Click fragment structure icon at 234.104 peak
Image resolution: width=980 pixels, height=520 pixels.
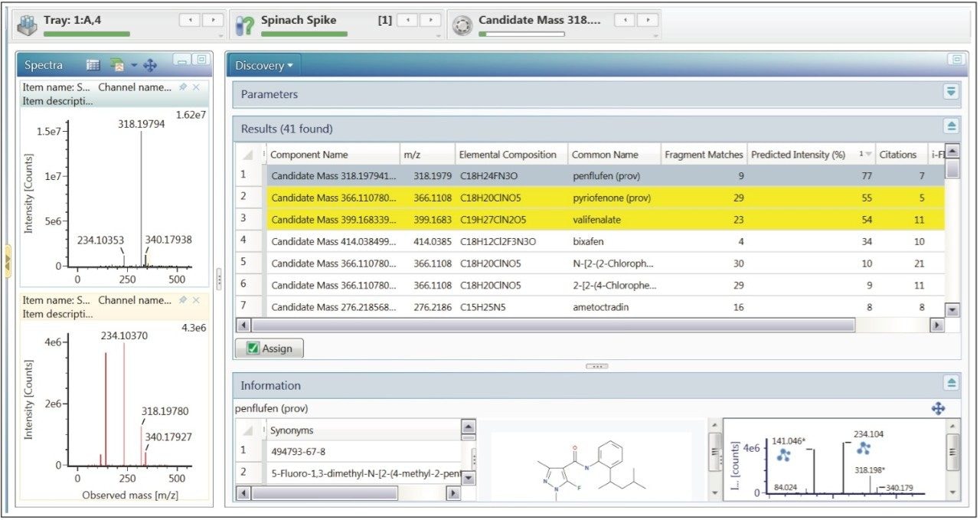click(x=864, y=448)
